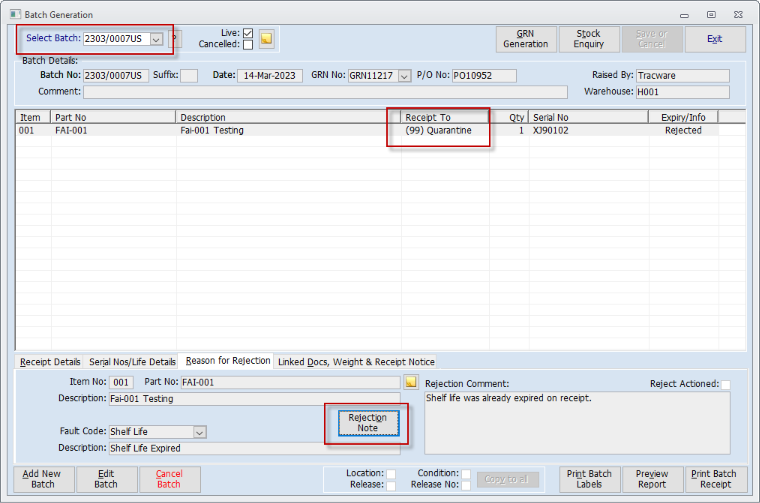Switch to the Receipt Details tab
Screen dimensions: 760x503
(x=50, y=361)
